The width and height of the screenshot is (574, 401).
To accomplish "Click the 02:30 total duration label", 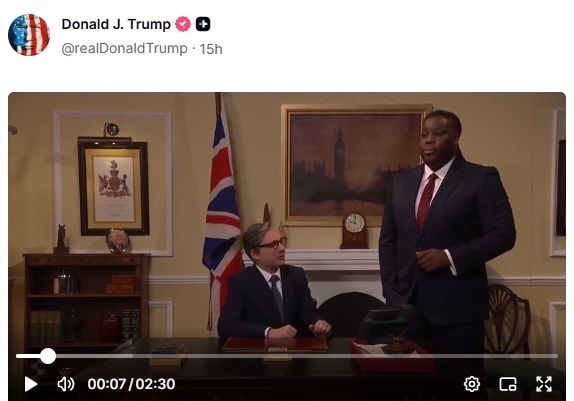I will click(x=155, y=384).
